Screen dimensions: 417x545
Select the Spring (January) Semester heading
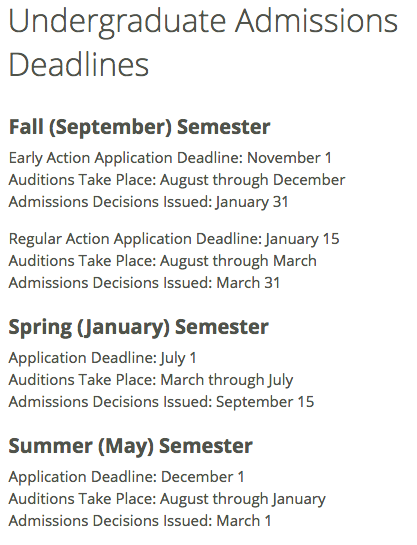(138, 327)
